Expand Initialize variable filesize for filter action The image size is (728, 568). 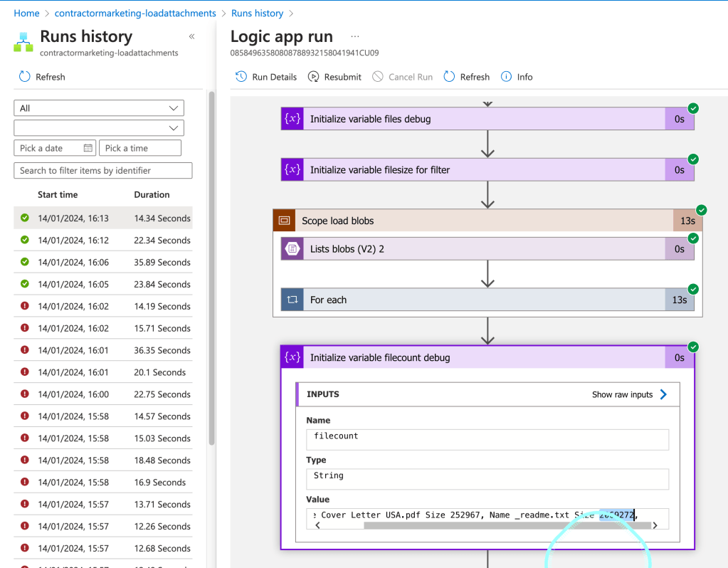coord(487,169)
